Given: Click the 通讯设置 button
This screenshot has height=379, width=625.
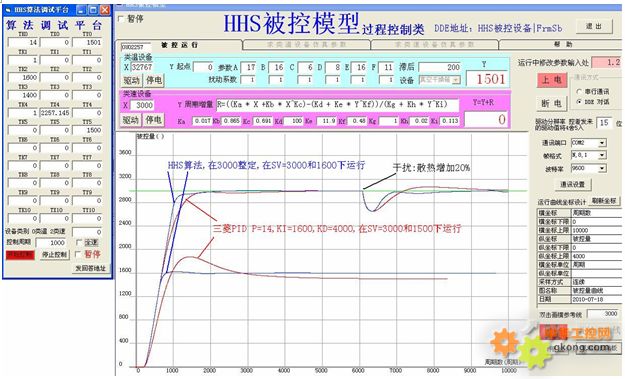Looking at the screenshot, I should coord(573,185).
